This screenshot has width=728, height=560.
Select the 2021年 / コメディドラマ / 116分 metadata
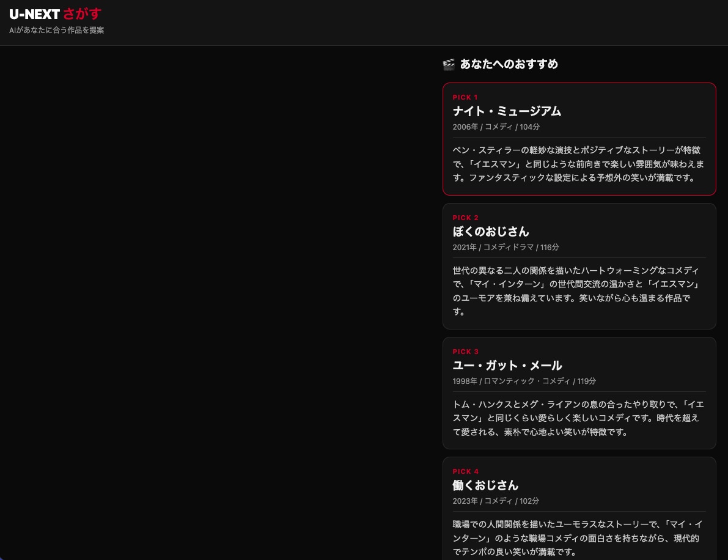(x=506, y=247)
